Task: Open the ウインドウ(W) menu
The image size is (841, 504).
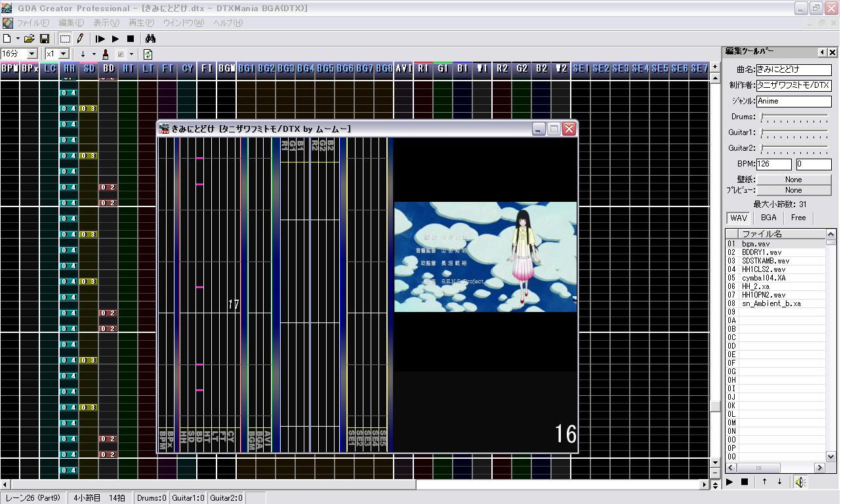Action: pos(184,23)
